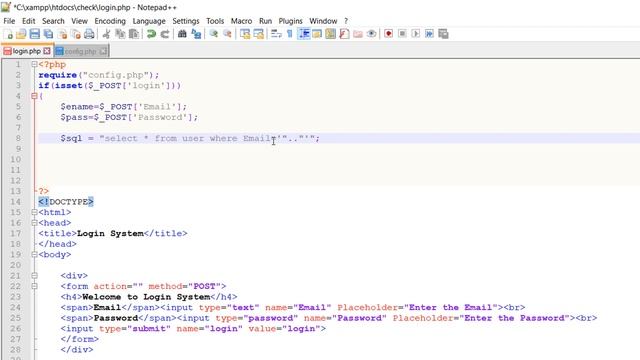Close the login.php tab
640x360 pixels.
point(47,51)
